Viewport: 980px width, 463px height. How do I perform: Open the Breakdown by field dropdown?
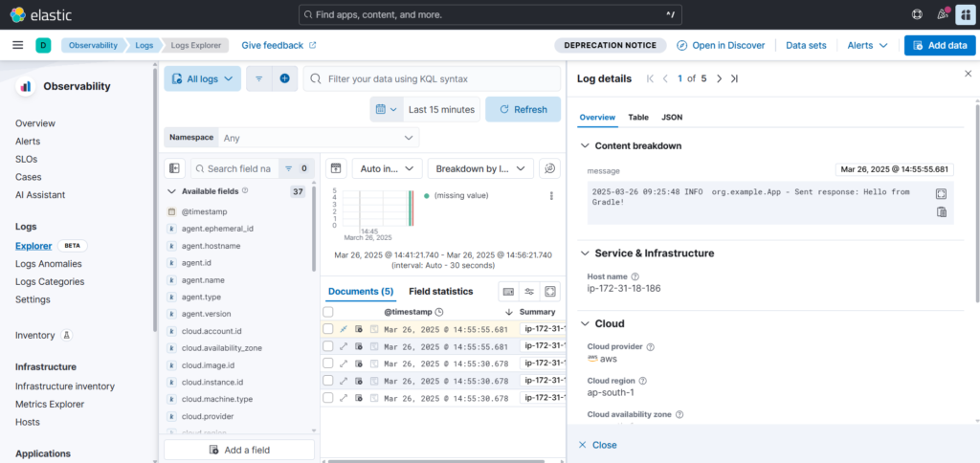tap(480, 168)
